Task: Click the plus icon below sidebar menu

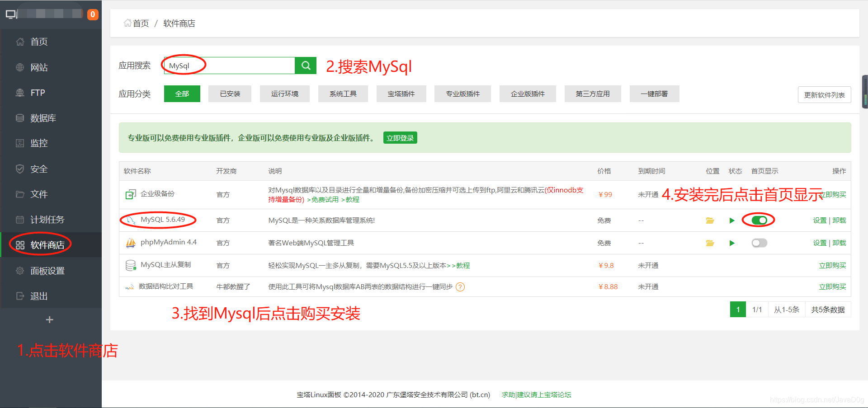Action: (x=50, y=320)
